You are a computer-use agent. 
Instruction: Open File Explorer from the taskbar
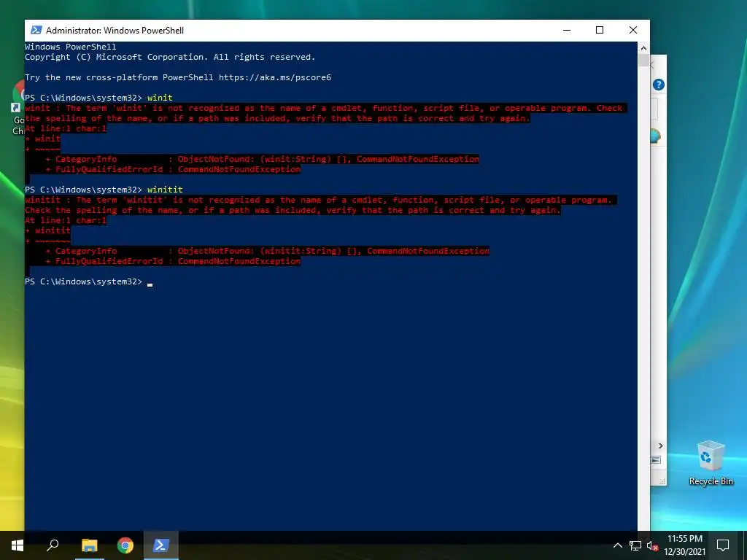pyautogui.click(x=89, y=545)
